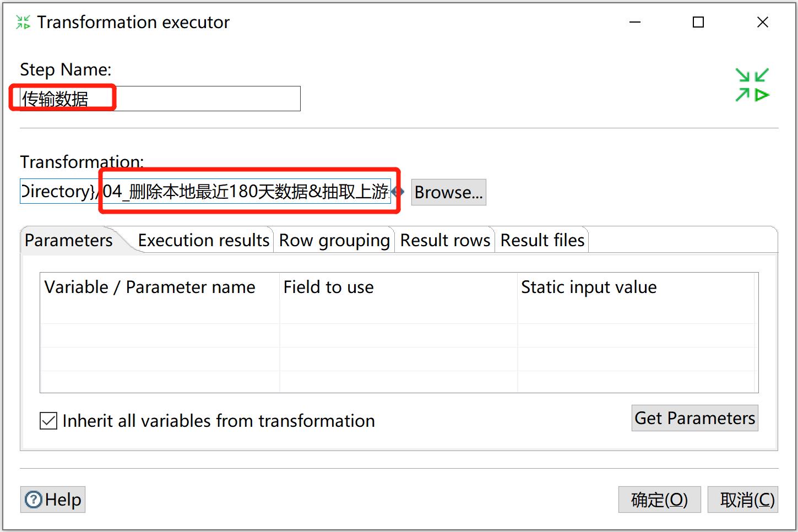Open the Result files tab
The height and width of the screenshot is (532, 798).
pos(542,240)
